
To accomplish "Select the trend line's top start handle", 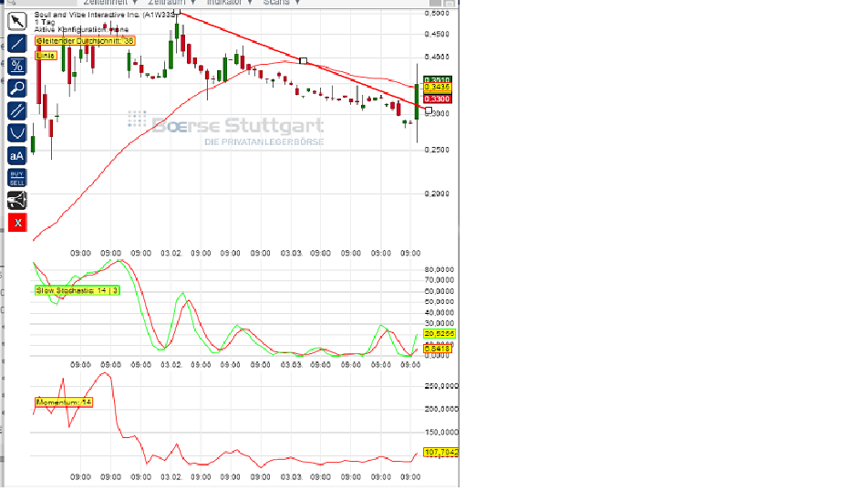I will point(177,11).
